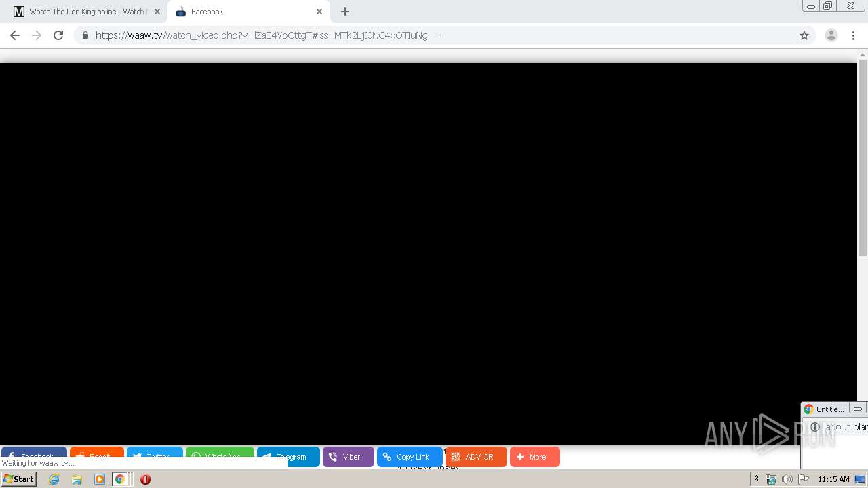868x488 pixels.
Task: Minimize the Untitled popup window
Action: (x=858, y=409)
